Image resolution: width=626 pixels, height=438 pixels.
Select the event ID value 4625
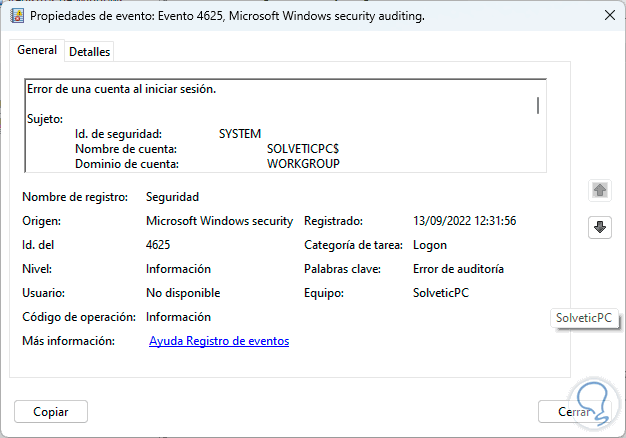click(x=158, y=245)
